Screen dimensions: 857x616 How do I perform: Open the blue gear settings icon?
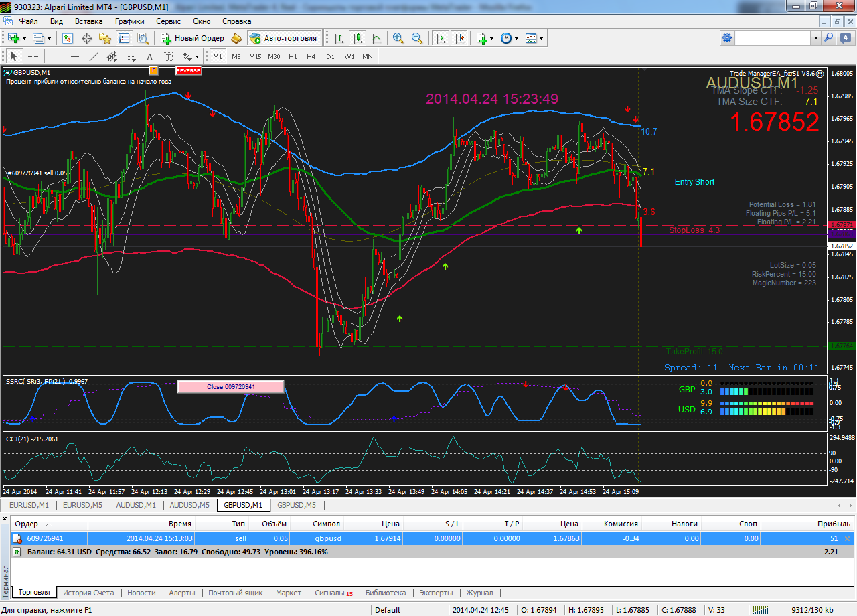(x=727, y=38)
